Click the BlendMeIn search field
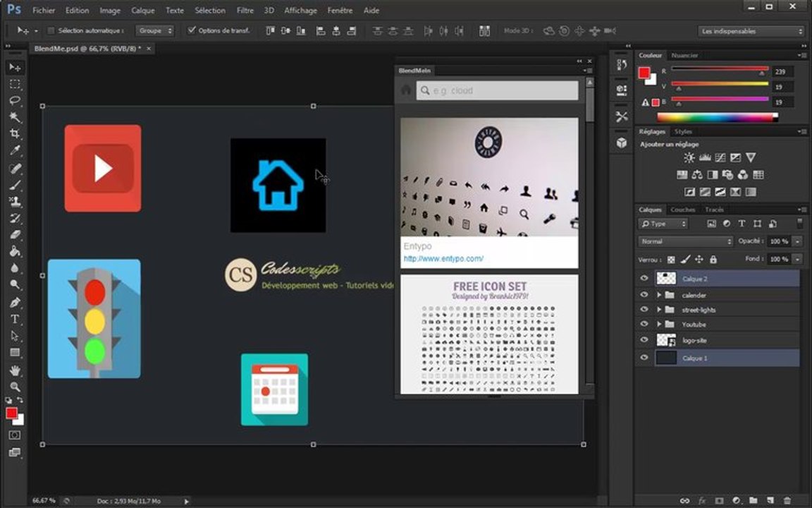812x508 pixels. [497, 91]
